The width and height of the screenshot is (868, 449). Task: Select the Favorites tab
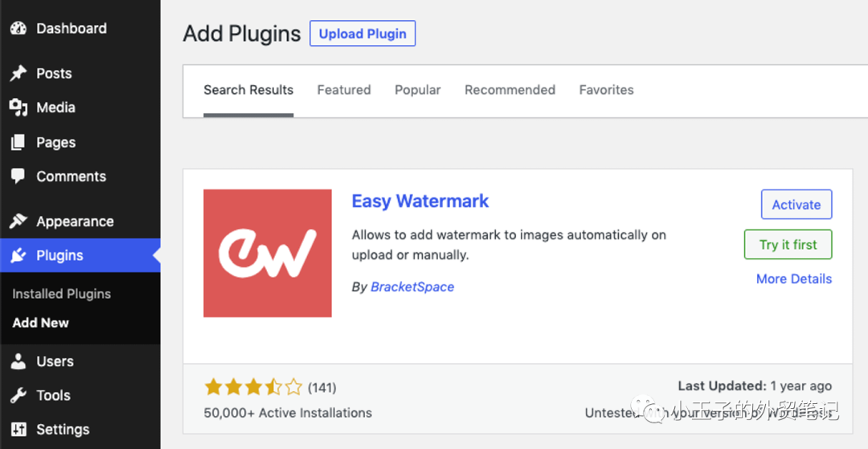(606, 90)
